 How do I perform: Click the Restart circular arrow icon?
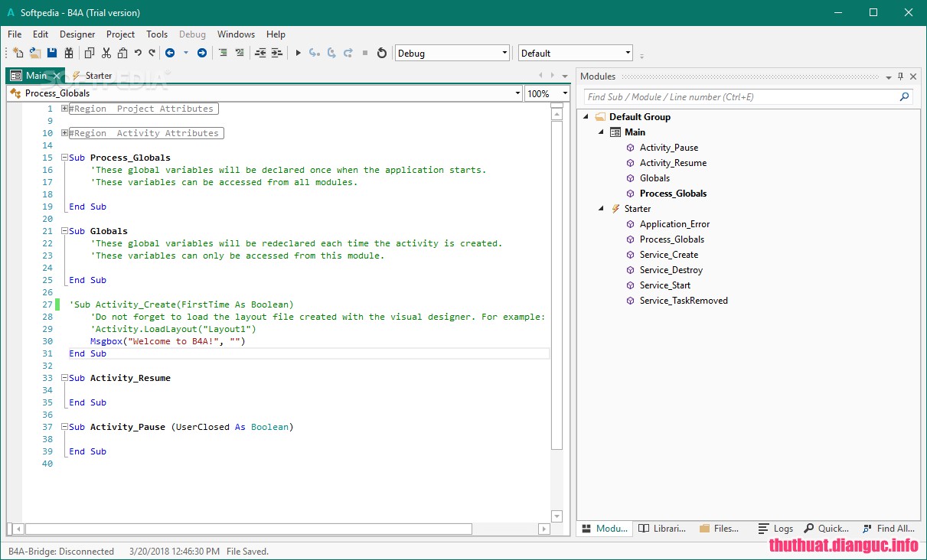pos(382,53)
